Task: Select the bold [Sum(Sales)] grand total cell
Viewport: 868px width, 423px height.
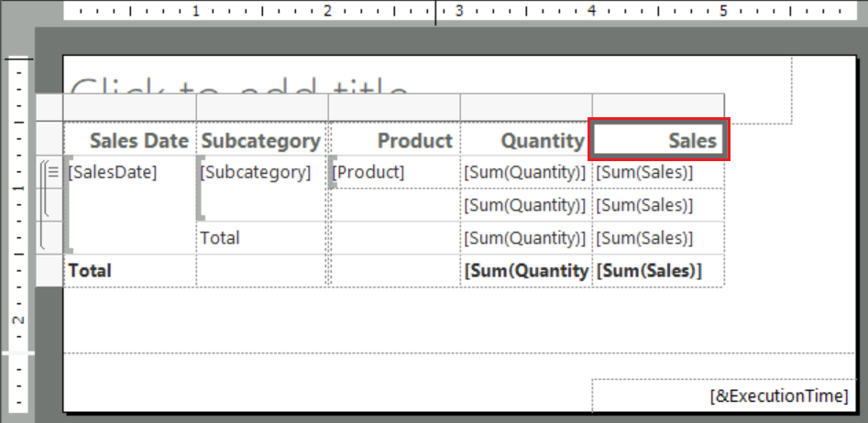Action: [x=658, y=271]
